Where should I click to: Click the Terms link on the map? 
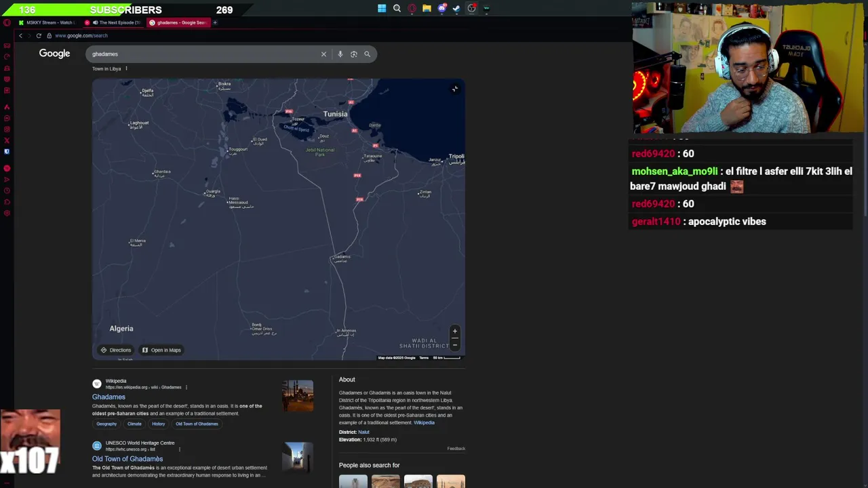pos(424,358)
